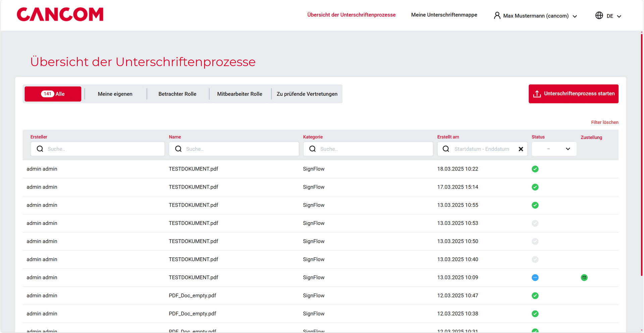
Task: Clear the Erstellt am date range with X
Action: [x=521, y=149]
